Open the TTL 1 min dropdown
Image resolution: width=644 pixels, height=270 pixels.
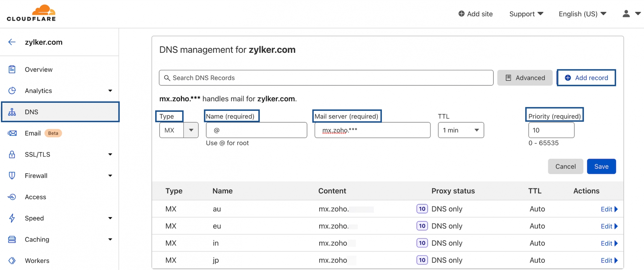(461, 130)
